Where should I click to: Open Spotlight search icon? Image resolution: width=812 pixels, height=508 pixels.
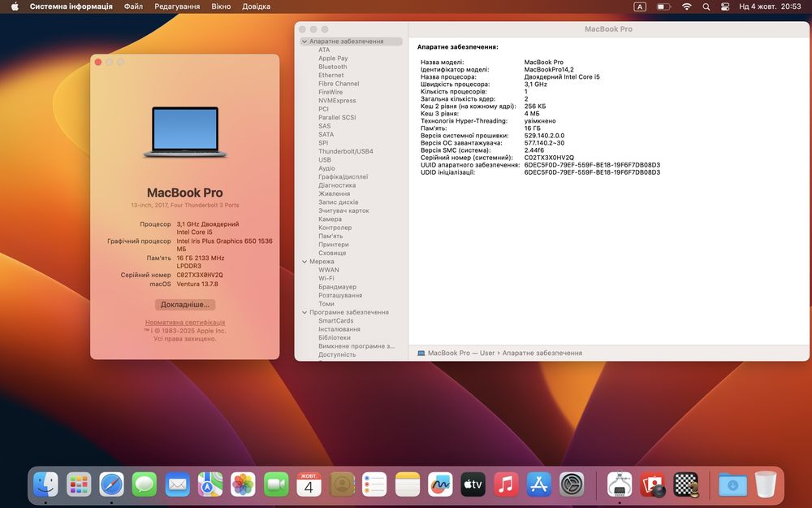706,7
